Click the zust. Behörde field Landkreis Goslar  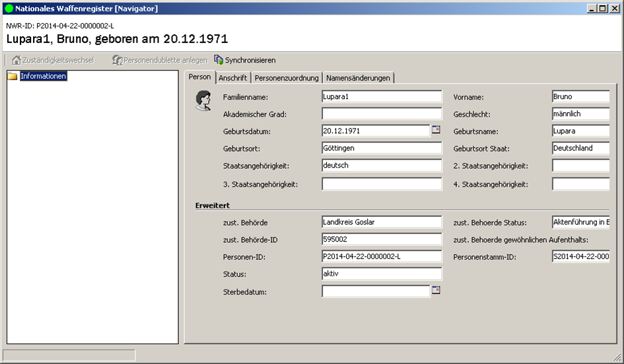pyautogui.click(x=381, y=222)
